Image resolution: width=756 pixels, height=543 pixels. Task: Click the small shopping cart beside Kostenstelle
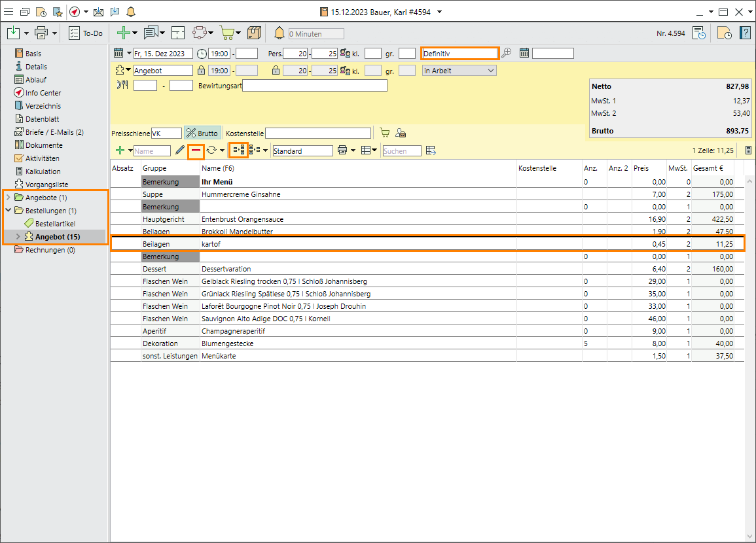point(385,133)
